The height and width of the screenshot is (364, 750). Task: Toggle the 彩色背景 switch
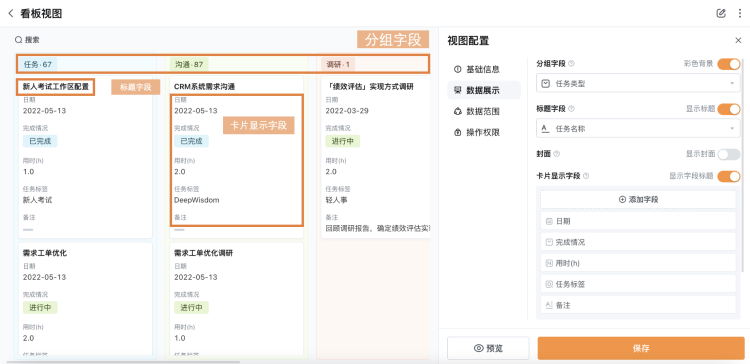[x=728, y=64]
